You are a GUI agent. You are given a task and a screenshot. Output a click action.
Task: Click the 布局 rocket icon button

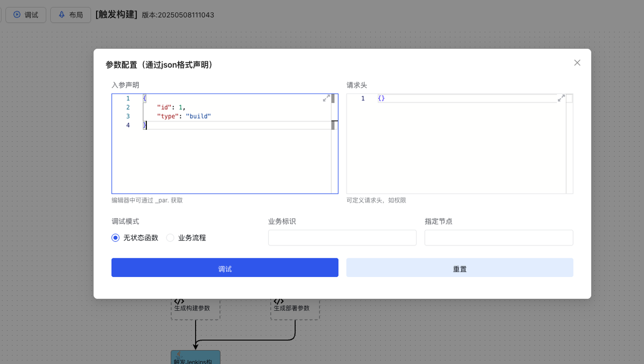pos(61,15)
